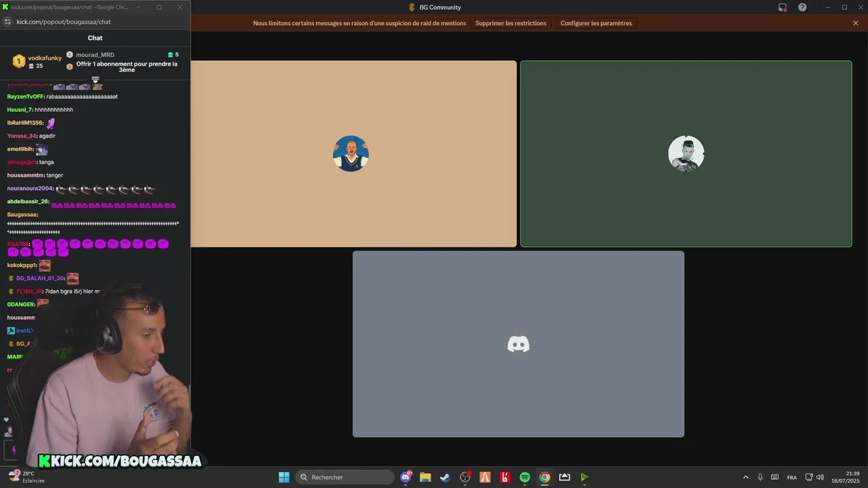Click chat username nouranoura2004
Image resolution: width=868 pixels, height=488 pixels.
click(x=30, y=188)
